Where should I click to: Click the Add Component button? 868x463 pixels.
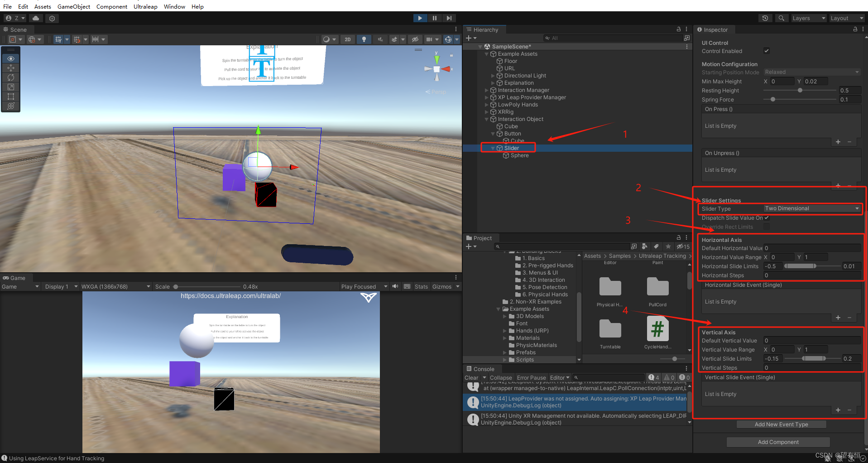778,442
